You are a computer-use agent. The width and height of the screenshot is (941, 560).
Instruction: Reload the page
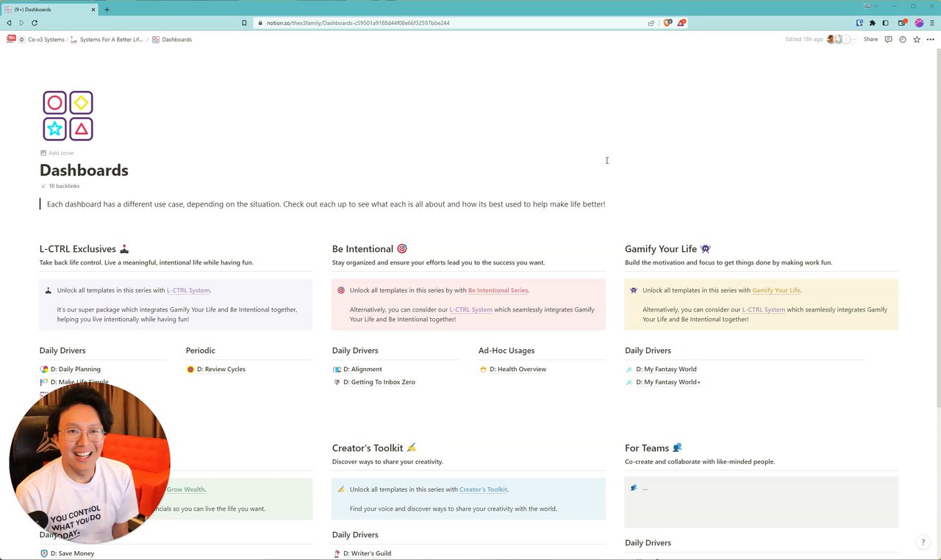35,23
